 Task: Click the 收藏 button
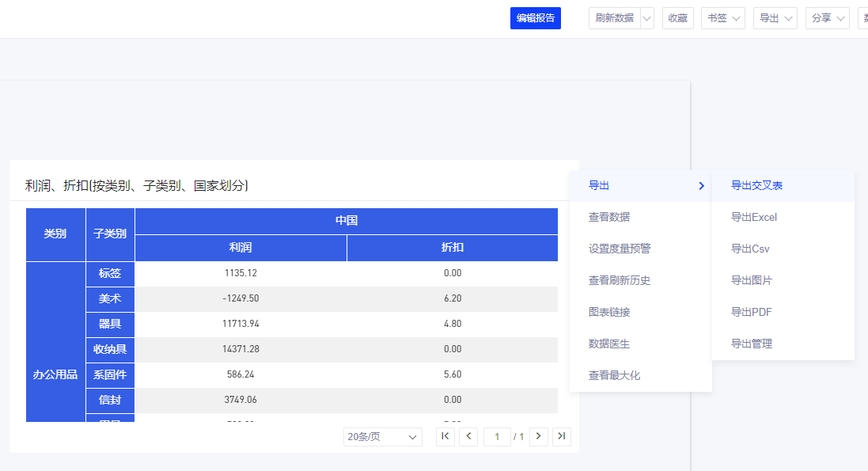point(677,18)
